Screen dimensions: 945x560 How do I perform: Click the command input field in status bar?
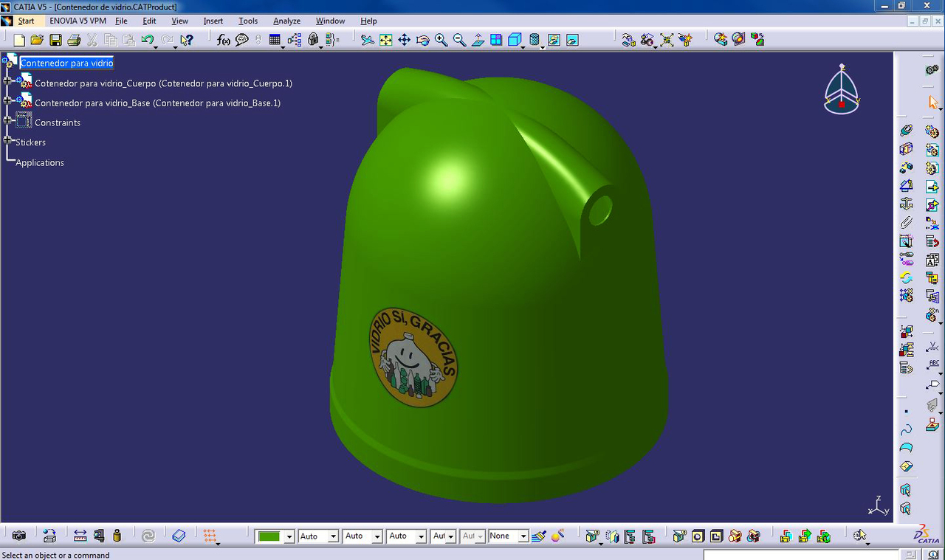pos(802,555)
